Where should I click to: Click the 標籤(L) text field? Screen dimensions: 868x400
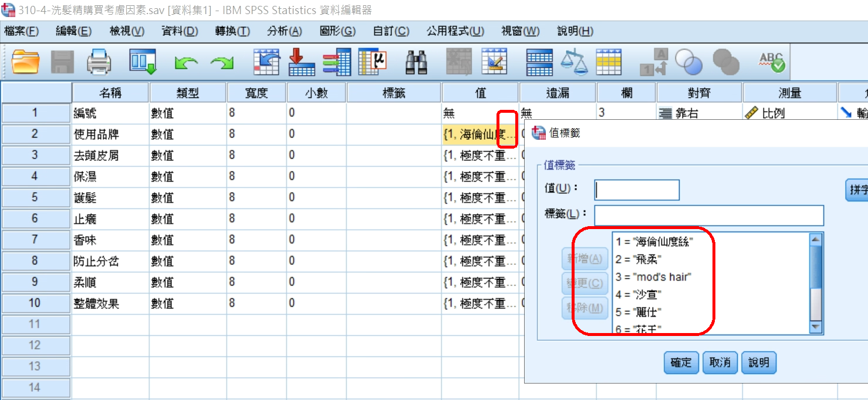709,215
